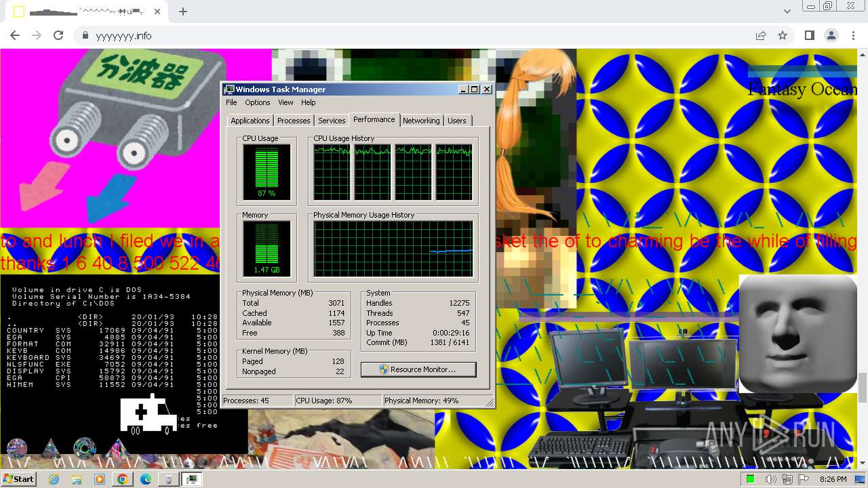Launch Microsoft Edge from the taskbar
The image size is (868, 488).
(x=145, y=479)
